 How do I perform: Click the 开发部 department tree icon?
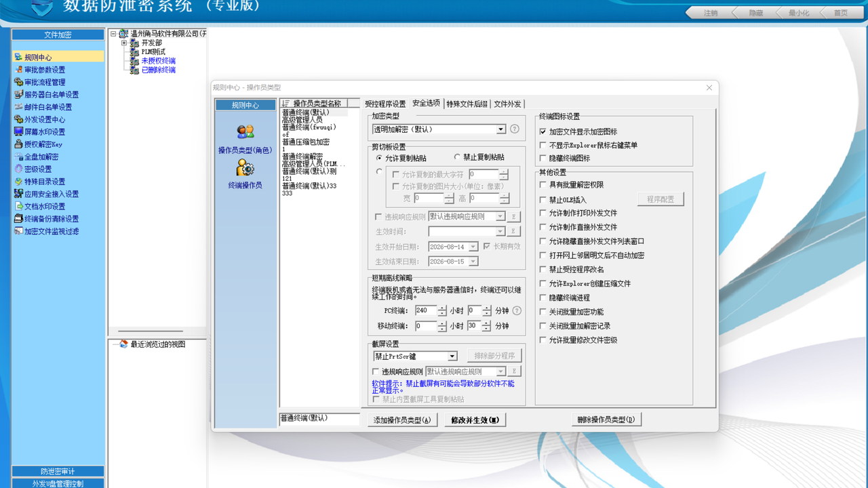(x=136, y=43)
